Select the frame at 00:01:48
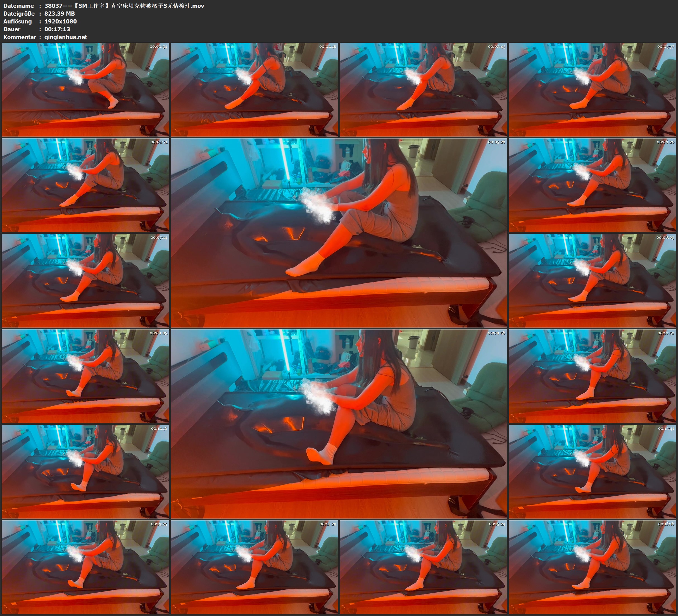This screenshot has width=678, height=616. 254,89
